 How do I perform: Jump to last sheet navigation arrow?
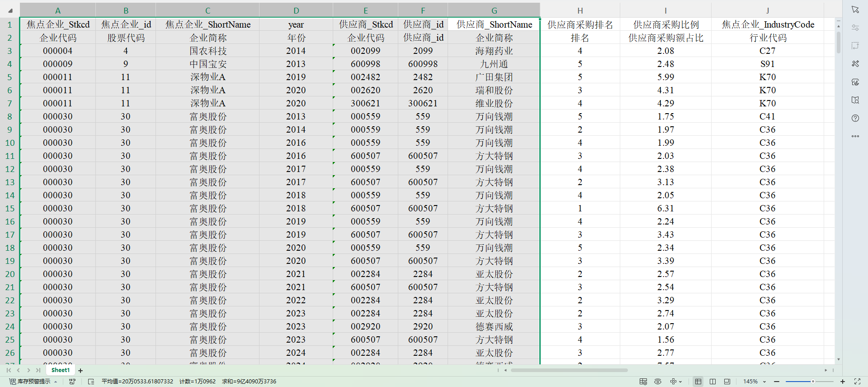[x=38, y=370]
